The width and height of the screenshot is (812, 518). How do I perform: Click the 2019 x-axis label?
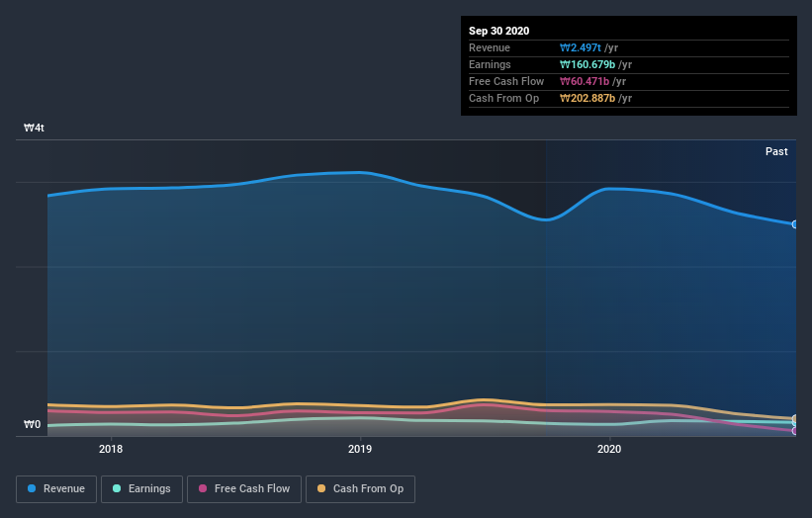pos(360,449)
